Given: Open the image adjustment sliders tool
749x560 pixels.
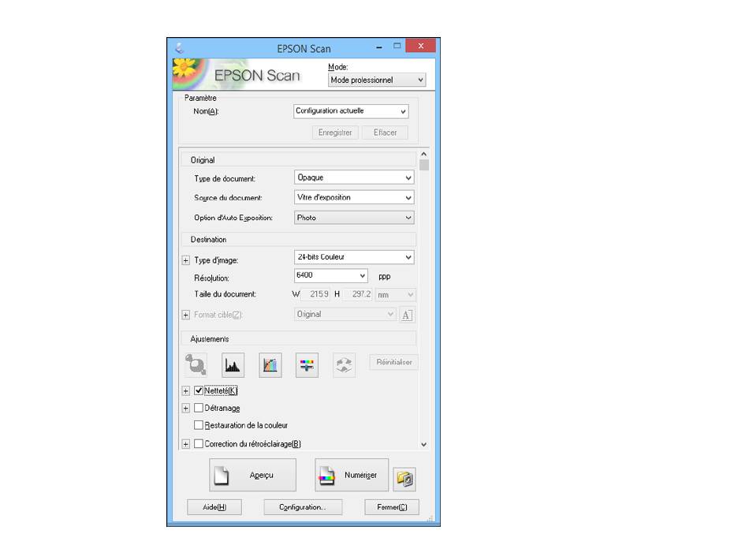Looking at the screenshot, I should pos(307,365).
